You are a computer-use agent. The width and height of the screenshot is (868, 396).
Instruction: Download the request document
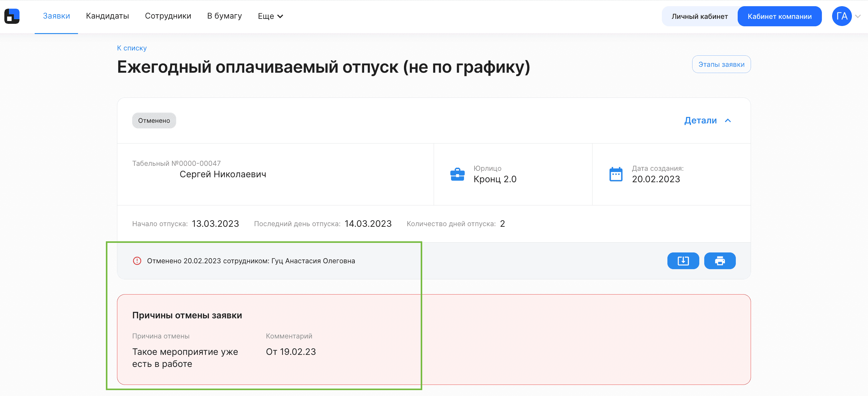pyautogui.click(x=683, y=260)
